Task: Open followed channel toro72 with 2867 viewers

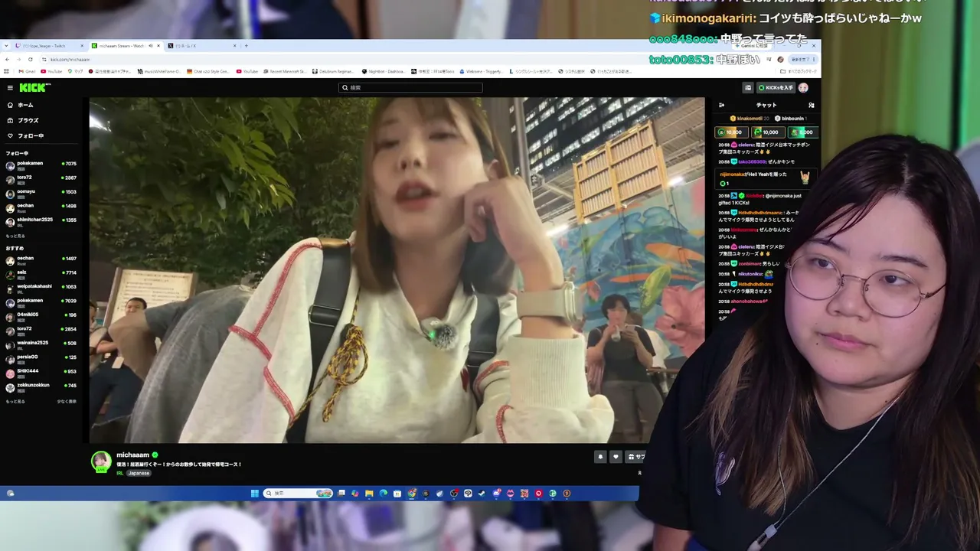Action: [x=41, y=178]
